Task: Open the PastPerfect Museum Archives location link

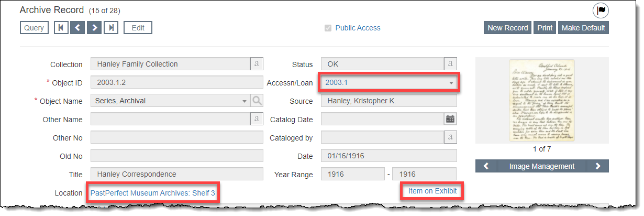Action: pyautogui.click(x=152, y=193)
